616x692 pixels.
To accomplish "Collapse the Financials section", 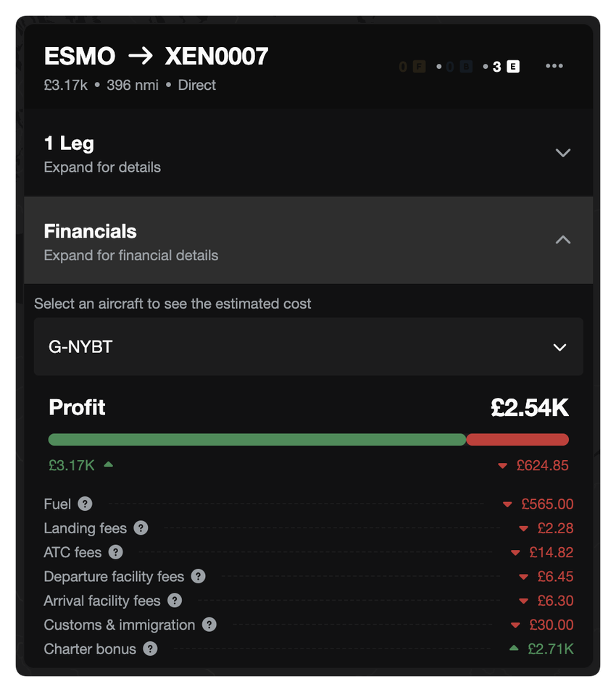I will coord(562,240).
